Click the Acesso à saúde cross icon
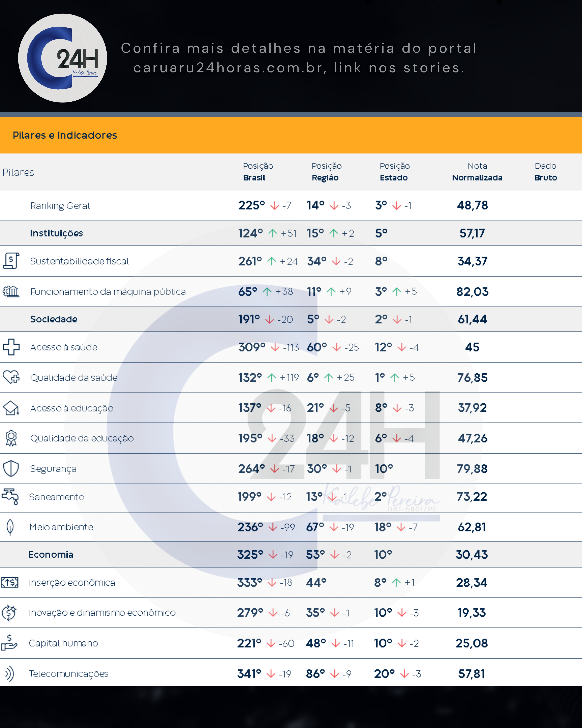 11,347
